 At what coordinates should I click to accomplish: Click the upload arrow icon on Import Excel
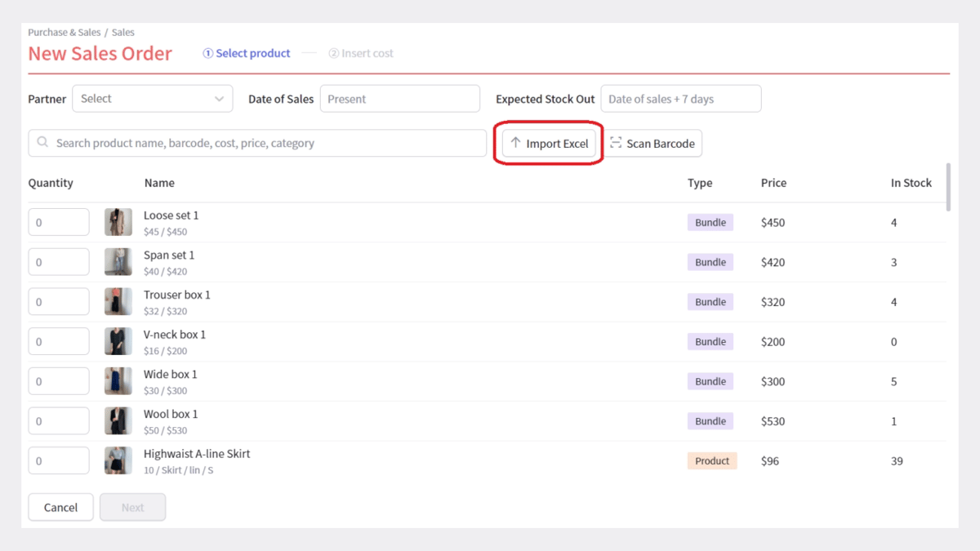(x=515, y=143)
